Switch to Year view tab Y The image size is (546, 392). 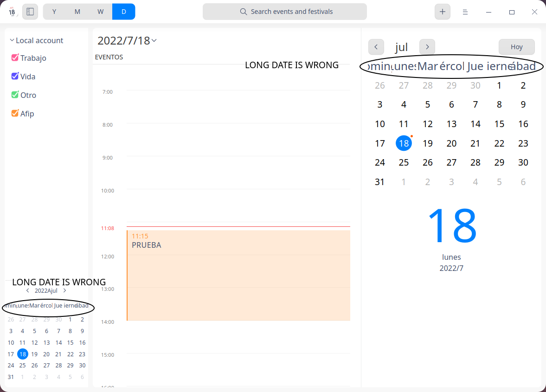(54, 12)
